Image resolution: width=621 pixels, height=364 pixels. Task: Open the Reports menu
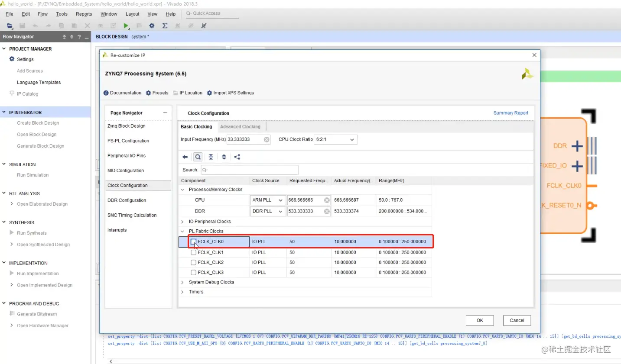coord(84,14)
